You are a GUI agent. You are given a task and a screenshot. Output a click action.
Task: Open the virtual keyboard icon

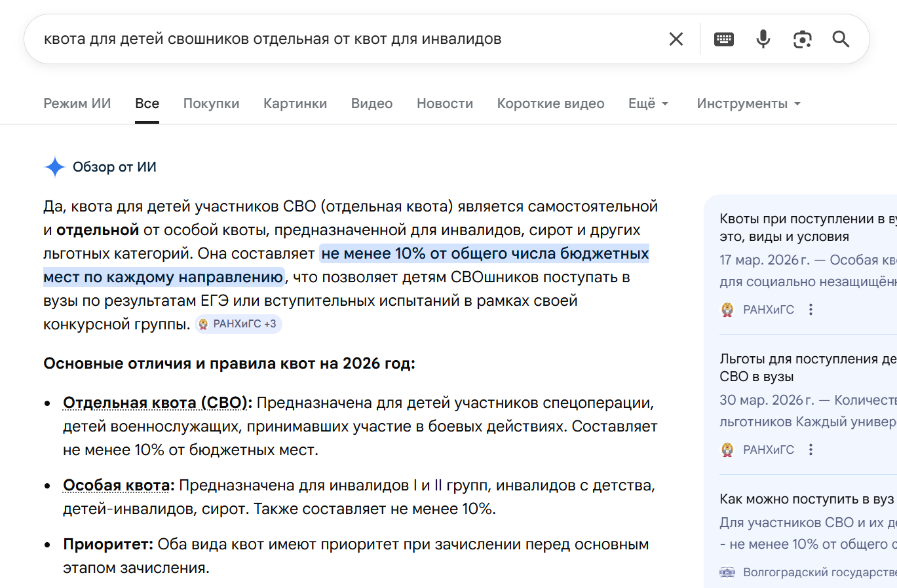(724, 39)
